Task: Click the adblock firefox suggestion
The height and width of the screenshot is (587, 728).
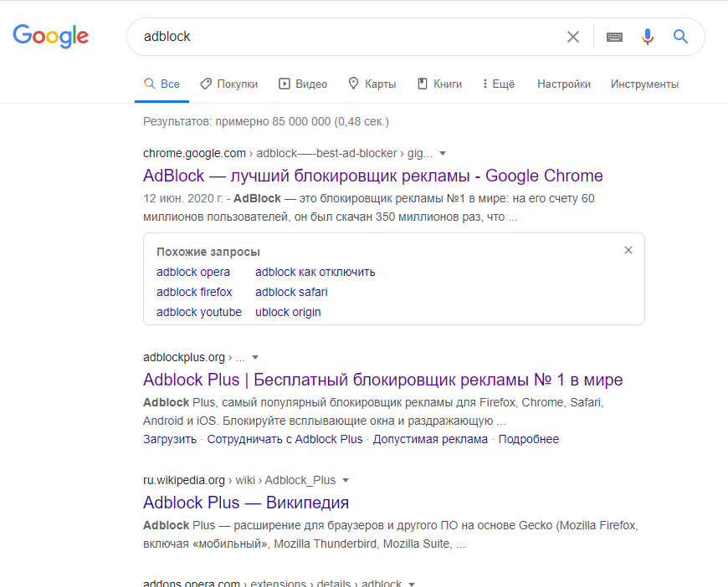Action: (x=194, y=292)
